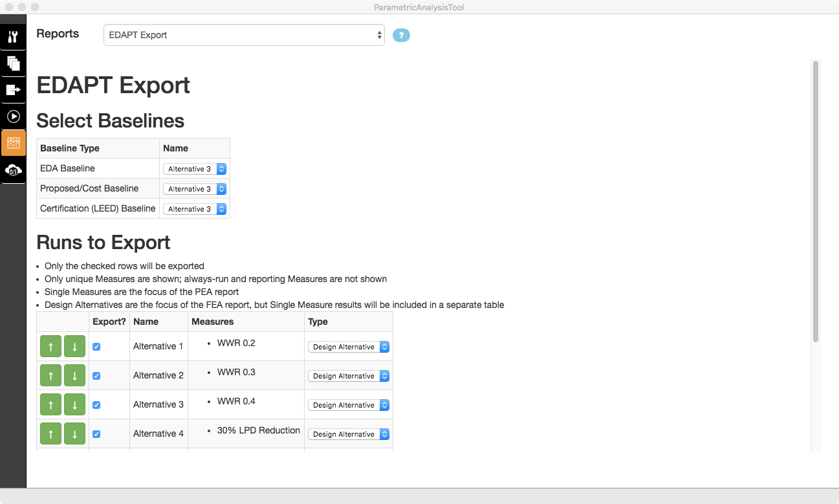The width and height of the screenshot is (839, 504).
Task: Open the OpenStudio cloud sidebar icon
Action: pyautogui.click(x=13, y=170)
